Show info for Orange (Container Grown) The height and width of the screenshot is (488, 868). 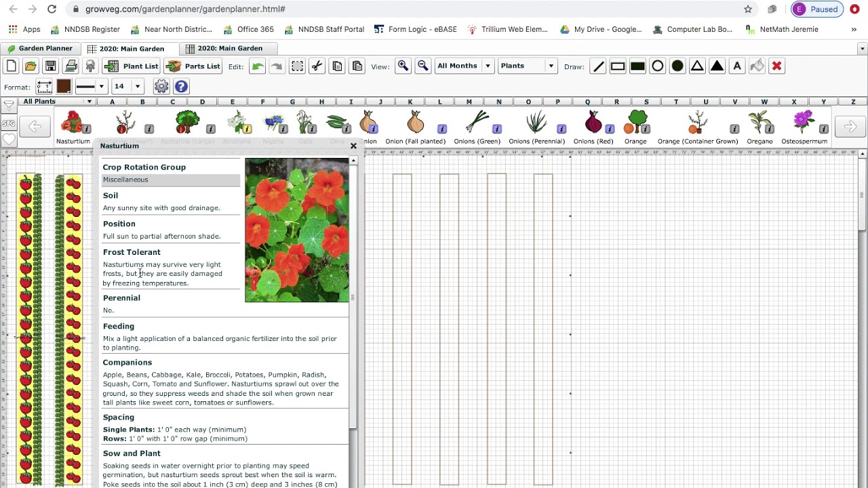tap(734, 129)
